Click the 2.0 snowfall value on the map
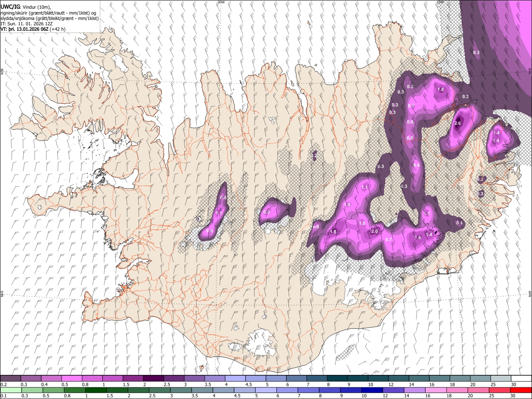532x399 pixels. 374,232
